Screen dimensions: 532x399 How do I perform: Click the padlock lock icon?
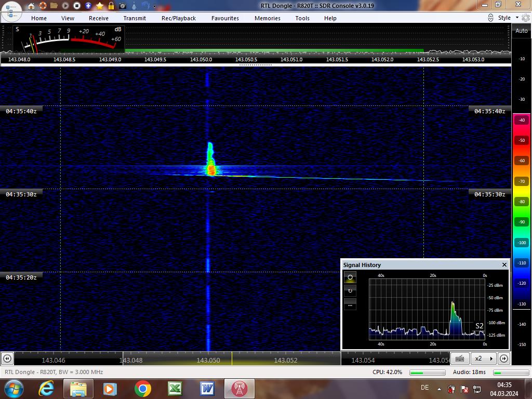tap(111, 6)
